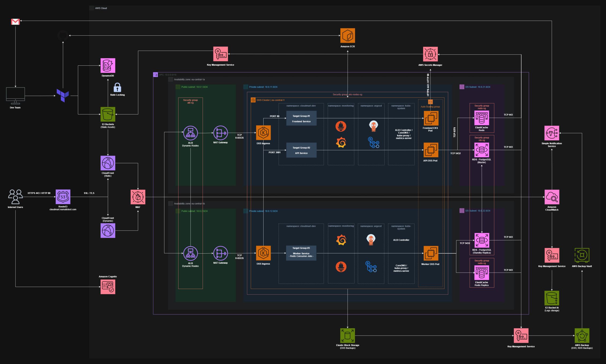Select the WAF firewall icon
This screenshot has width=606, height=364.
pyautogui.click(x=138, y=197)
